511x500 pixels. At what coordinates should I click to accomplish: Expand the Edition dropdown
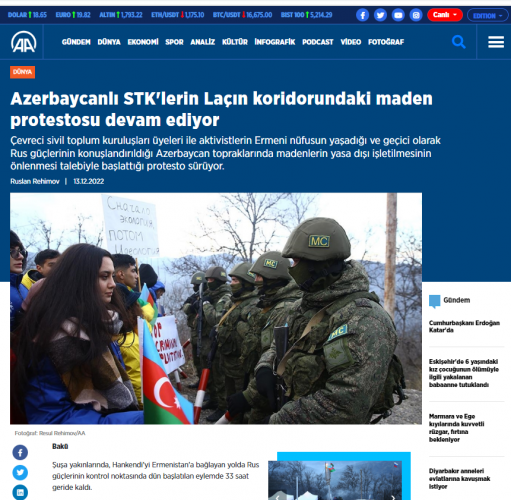tap(487, 16)
